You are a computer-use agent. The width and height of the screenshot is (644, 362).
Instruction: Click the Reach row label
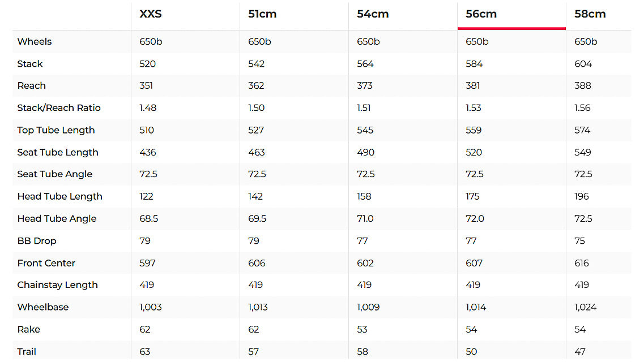32,86
